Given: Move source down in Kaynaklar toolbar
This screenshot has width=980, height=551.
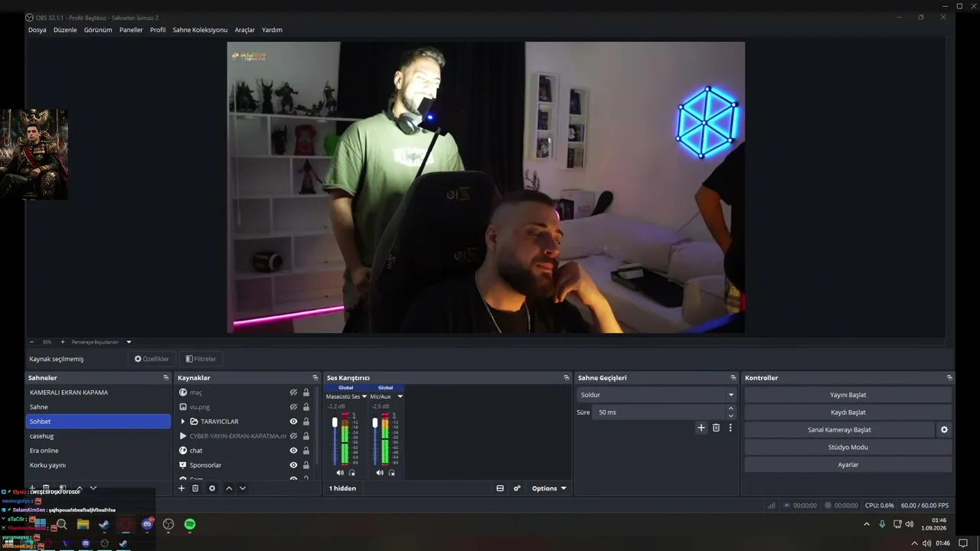Looking at the screenshot, I should pos(243,488).
